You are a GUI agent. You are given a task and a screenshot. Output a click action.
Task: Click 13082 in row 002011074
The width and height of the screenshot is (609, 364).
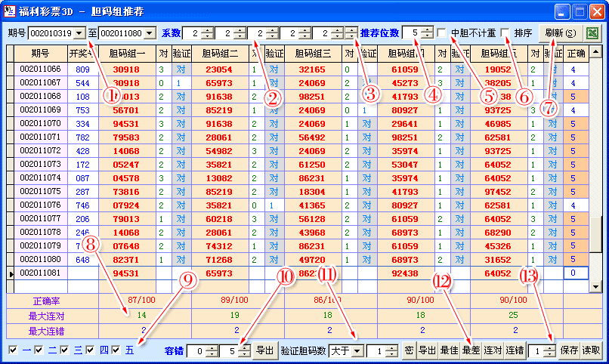coord(219,178)
